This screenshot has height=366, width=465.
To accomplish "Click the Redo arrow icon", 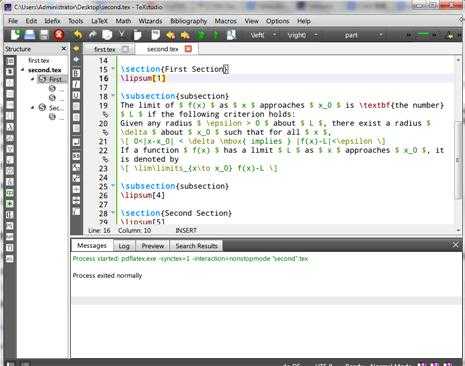I will tap(92, 35).
